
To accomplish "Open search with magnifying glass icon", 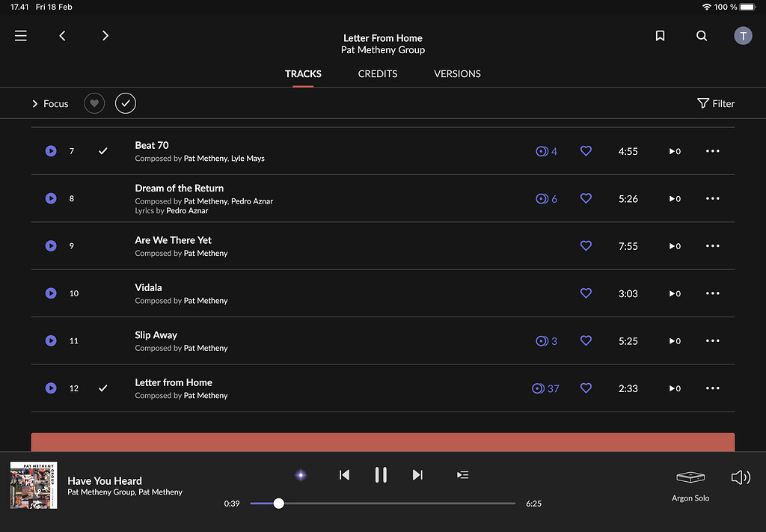I will tap(702, 36).
